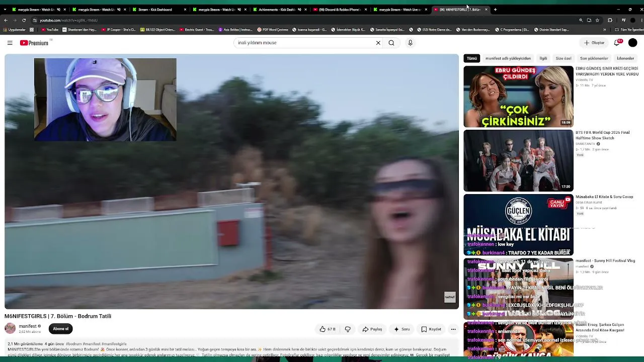Select the İlgili filter chip
The width and height of the screenshot is (644, 362).
(543, 58)
